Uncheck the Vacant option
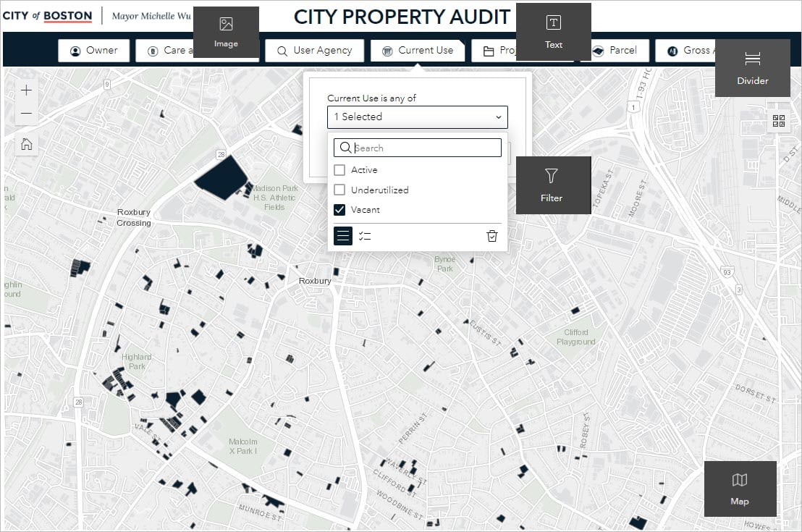 point(339,210)
